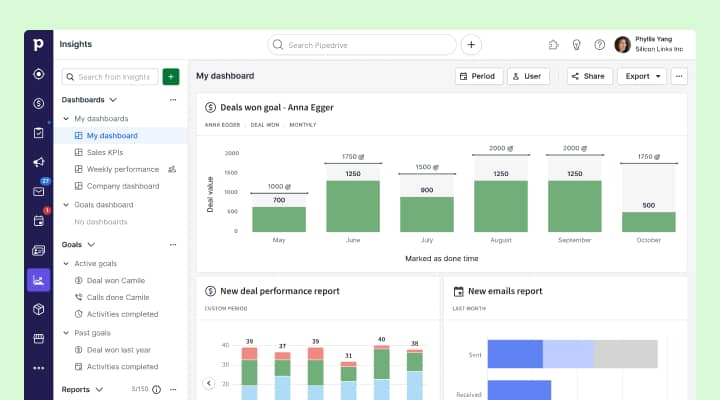Open the Weekly performance dashboard
Viewport: 720px width, 400px height.
pyautogui.click(x=122, y=169)
